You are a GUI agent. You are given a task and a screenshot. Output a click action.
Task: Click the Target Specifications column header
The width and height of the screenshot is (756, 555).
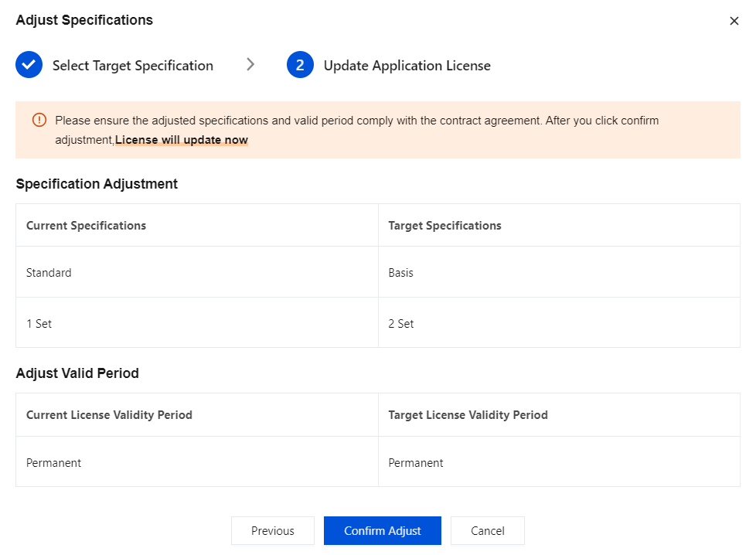pos(444,226)
